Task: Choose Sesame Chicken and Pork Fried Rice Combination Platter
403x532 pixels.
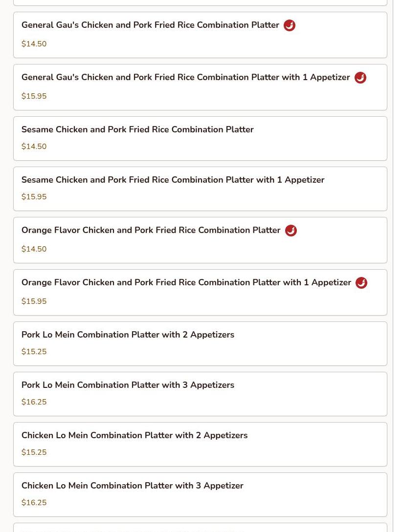Action: click(x=137, y=130)
